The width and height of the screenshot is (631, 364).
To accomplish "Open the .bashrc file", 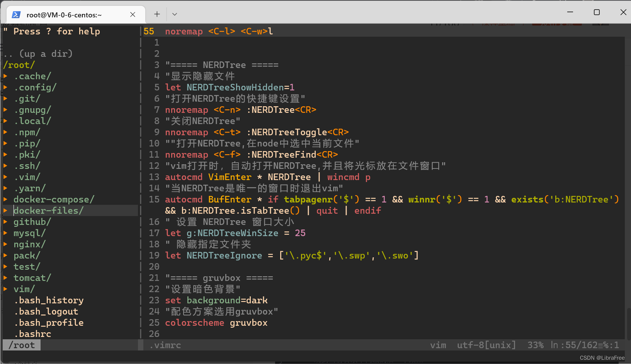I will pyautogui.click(x=32, y=334).
